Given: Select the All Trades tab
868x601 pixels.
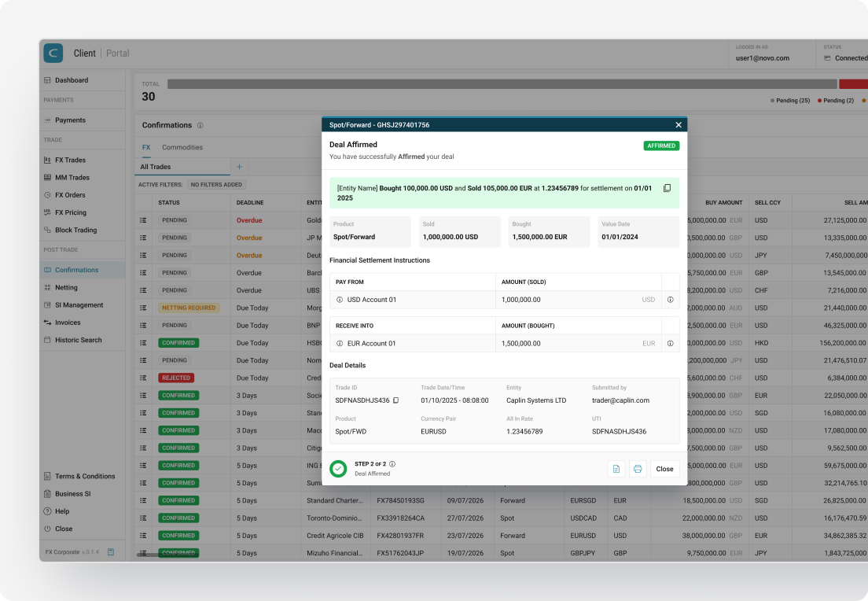Looking at the screenshot, I should pos(182,167).
